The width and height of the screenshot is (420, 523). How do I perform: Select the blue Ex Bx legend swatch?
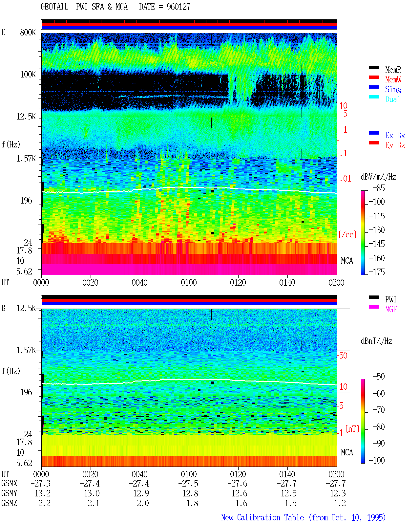pos(374,133)
